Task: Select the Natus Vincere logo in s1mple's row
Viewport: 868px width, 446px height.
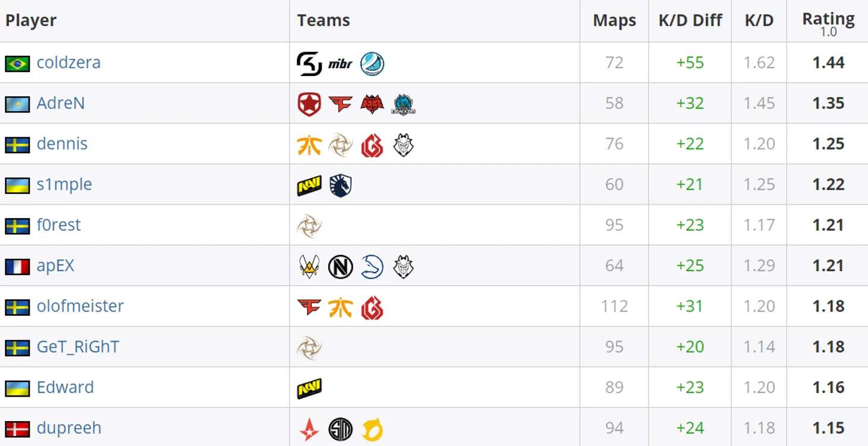Action: point(309,186)
